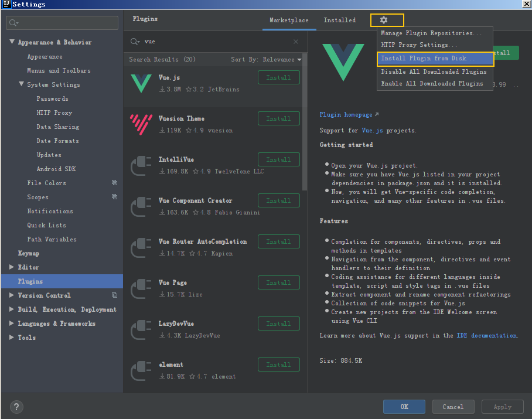Switch to the Installed tab
Screen dimensions: 532x419
(340, 21)
